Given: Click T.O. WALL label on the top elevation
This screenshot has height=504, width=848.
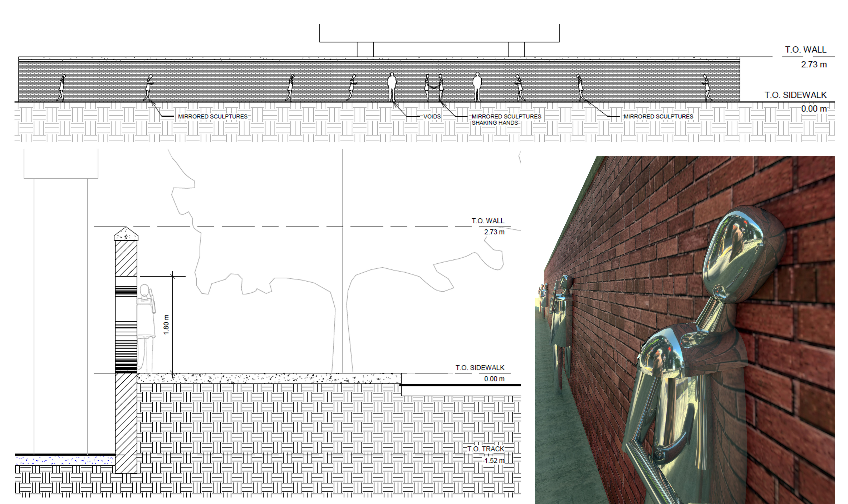Looking at the screenshot, I should point(805,50).
